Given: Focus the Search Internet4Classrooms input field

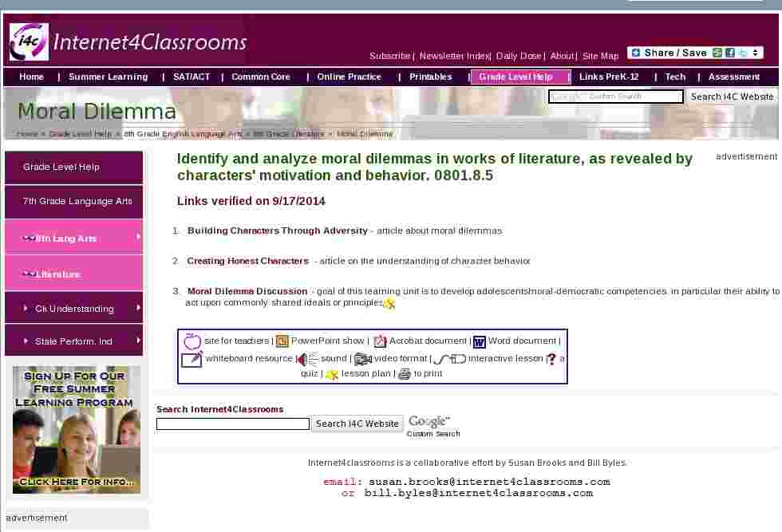Looking at the screenshot, I should coord(233,424).
